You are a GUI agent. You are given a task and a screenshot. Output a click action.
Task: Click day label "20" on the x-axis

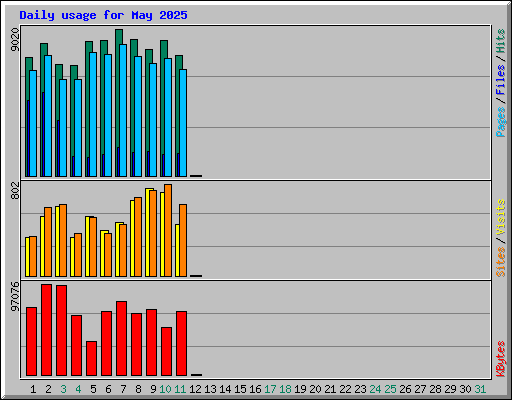tap(315, 389)
